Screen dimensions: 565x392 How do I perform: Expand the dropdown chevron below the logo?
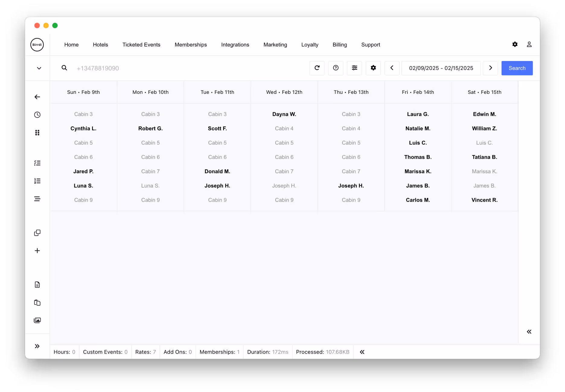pos(39,68)
